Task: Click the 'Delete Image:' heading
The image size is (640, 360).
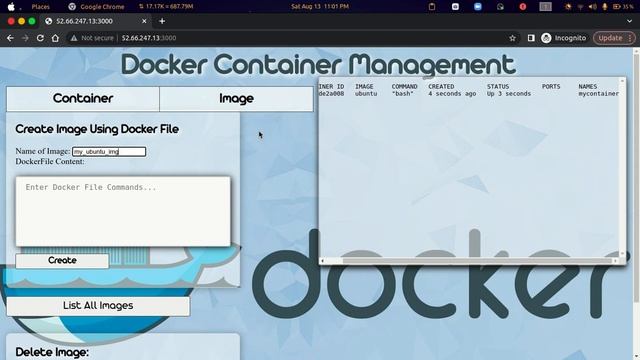Action: tap(52, 352)
